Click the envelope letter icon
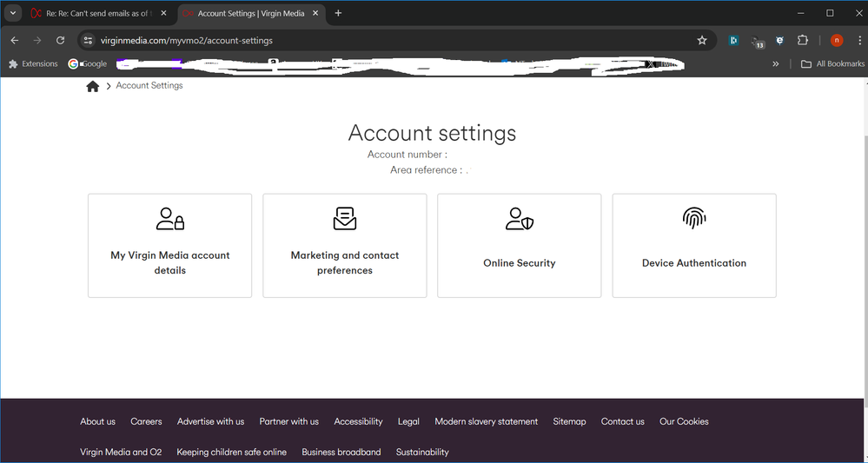 pos(345,219)
